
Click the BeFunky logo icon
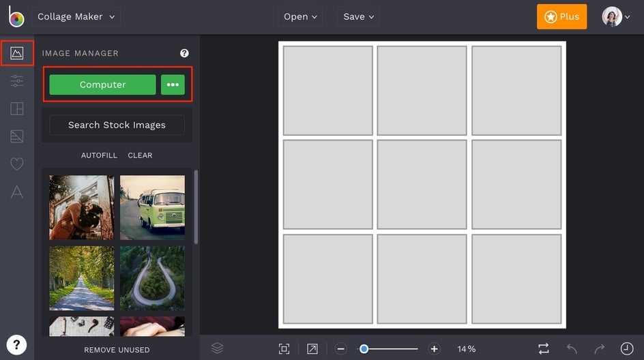click(16, 16)
